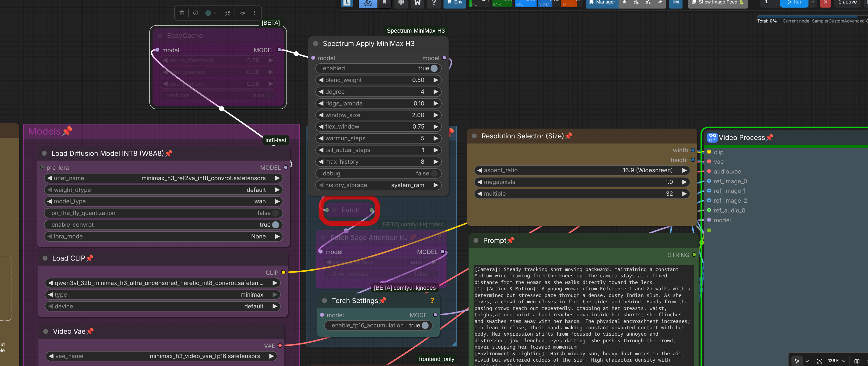
Task: Click Show Image Feed button
Action: (718, 3)
